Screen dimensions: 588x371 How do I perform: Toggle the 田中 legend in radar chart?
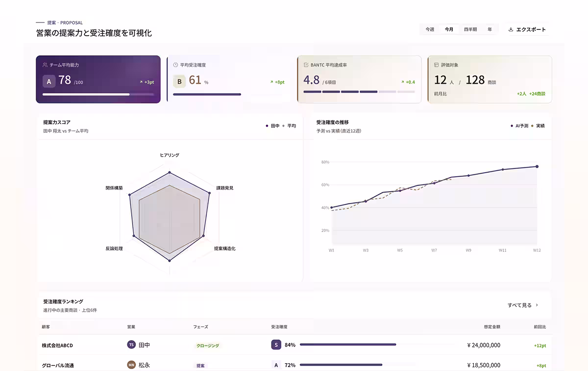(x=272, y=126)
